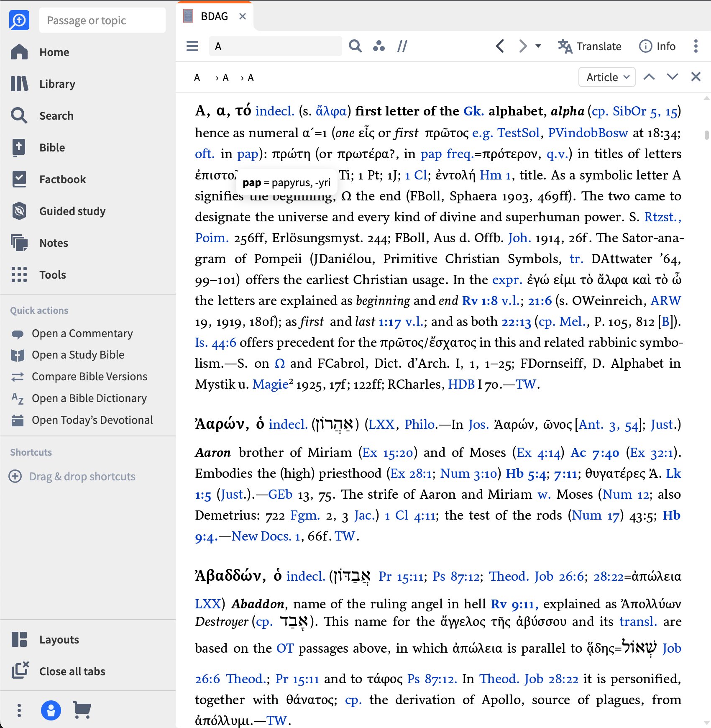Click the Logos app logo icon
This screenshot has width=711, height=728.
tap(19, 20)
